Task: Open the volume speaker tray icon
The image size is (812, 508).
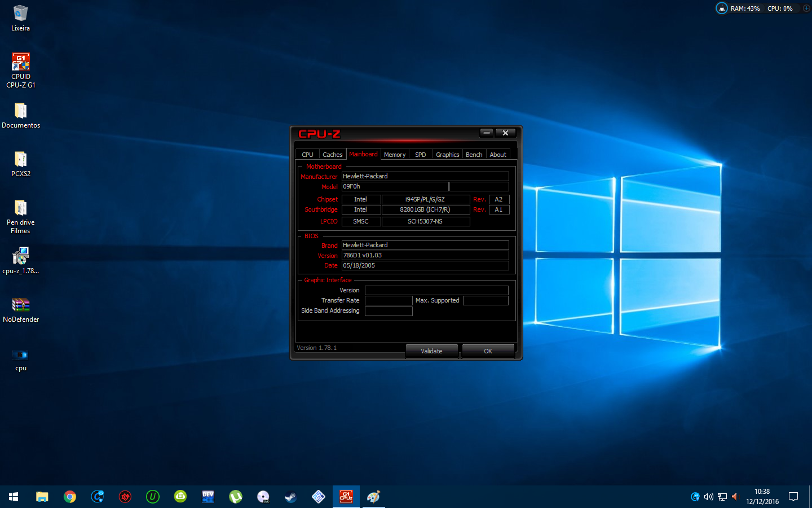Action: coord(709,497)
